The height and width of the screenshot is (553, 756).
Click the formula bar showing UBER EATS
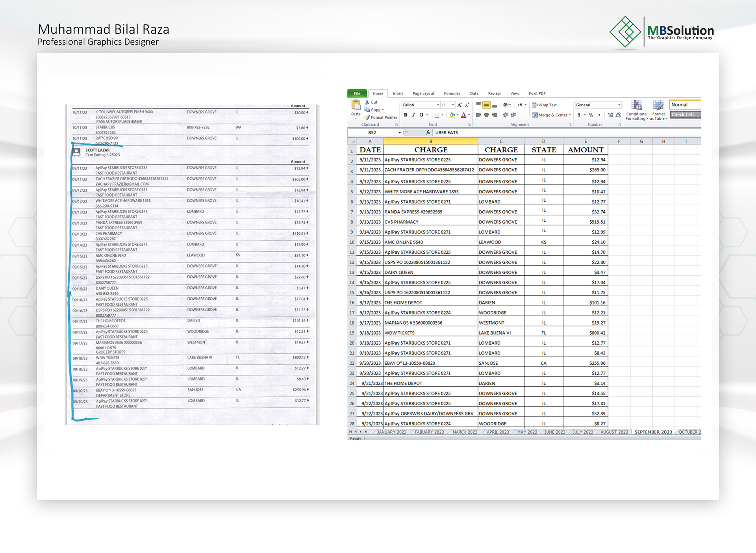pos(567,133)
